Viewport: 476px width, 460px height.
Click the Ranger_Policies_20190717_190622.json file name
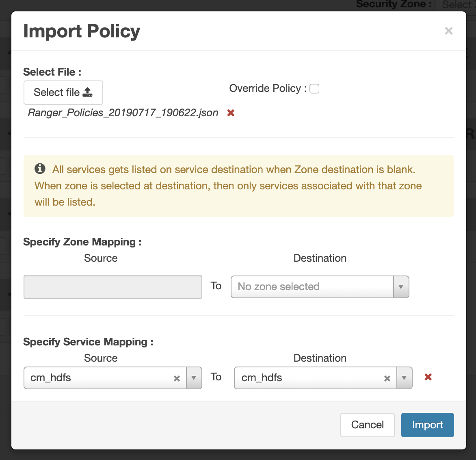click(x=123, y=113)
